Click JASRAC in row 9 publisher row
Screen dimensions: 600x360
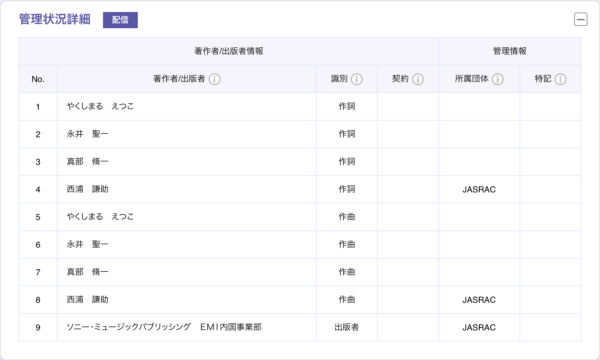(479, 327)
